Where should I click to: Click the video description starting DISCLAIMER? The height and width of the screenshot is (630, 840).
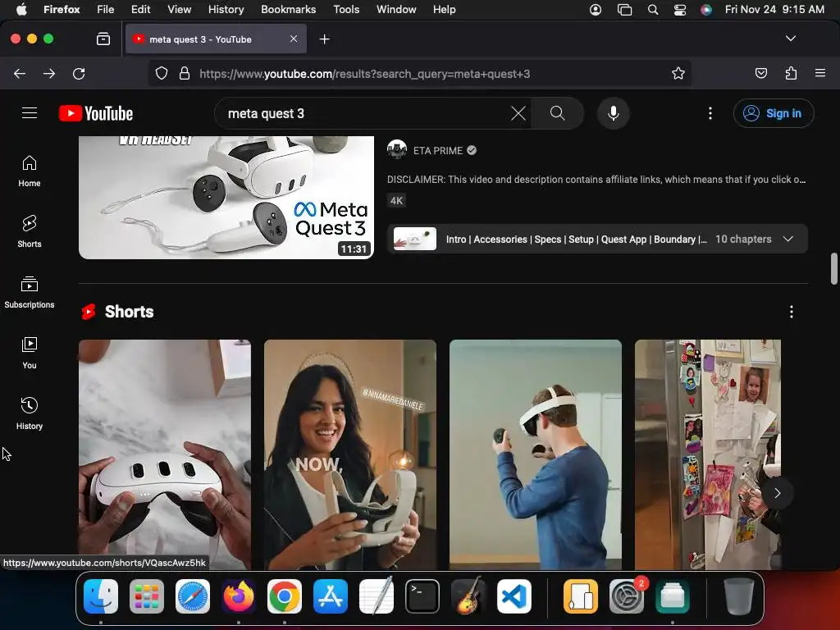[596, 180]
